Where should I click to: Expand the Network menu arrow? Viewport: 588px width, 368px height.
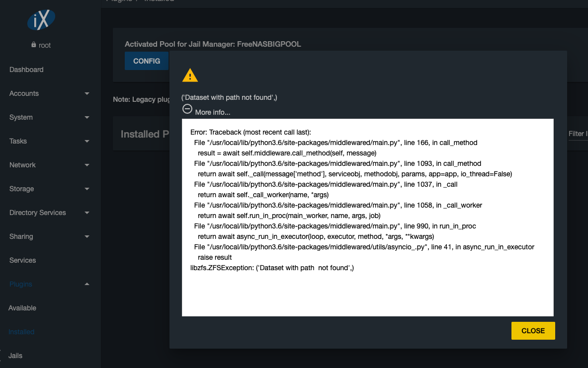pos(87,165)
